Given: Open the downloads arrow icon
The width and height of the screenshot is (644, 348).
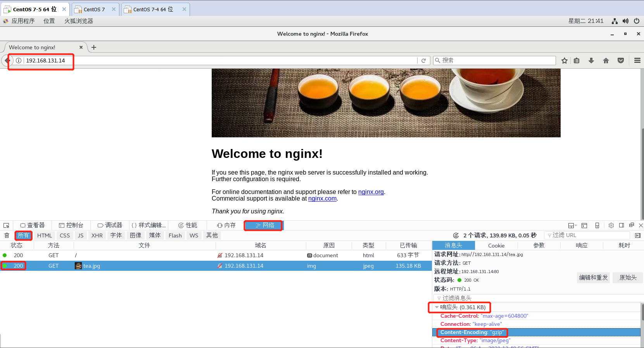Looking at the screenshot, I should tap(591, 61).
